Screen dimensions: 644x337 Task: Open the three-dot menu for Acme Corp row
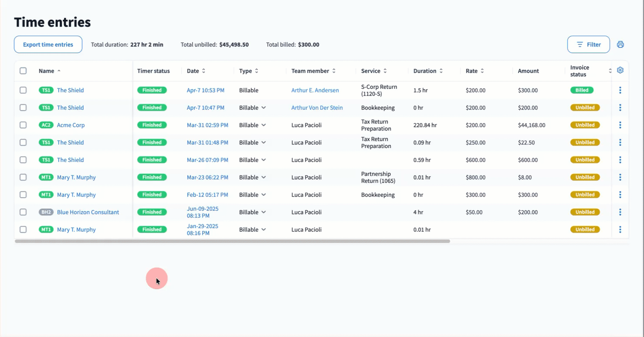click(620, 125)
